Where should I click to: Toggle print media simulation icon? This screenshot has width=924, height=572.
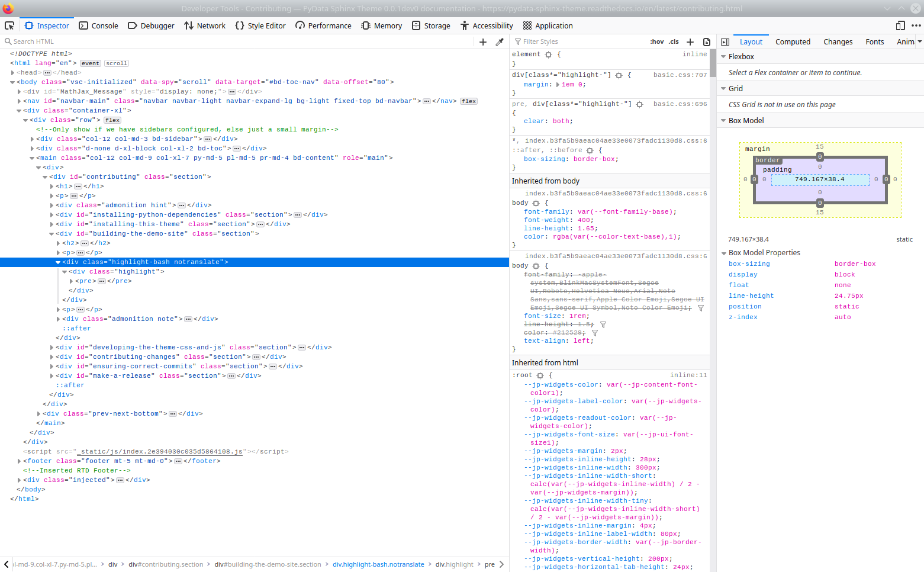(706, 41)
